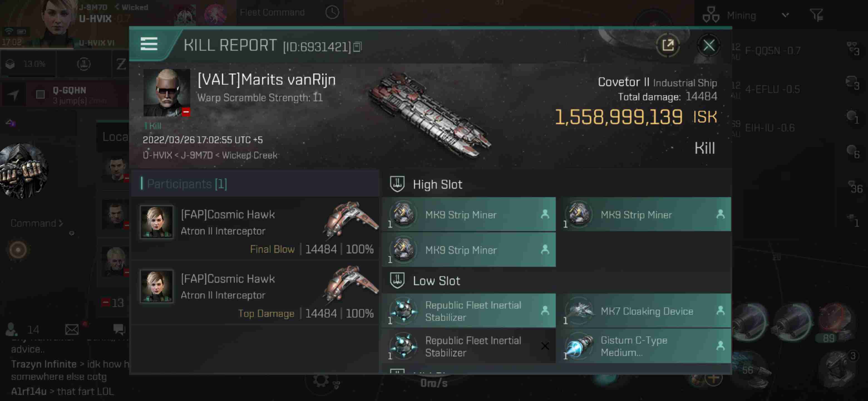The image size is (868, 401).
Task: Click the Kill Report share/export icon
Action: (668, 45)
